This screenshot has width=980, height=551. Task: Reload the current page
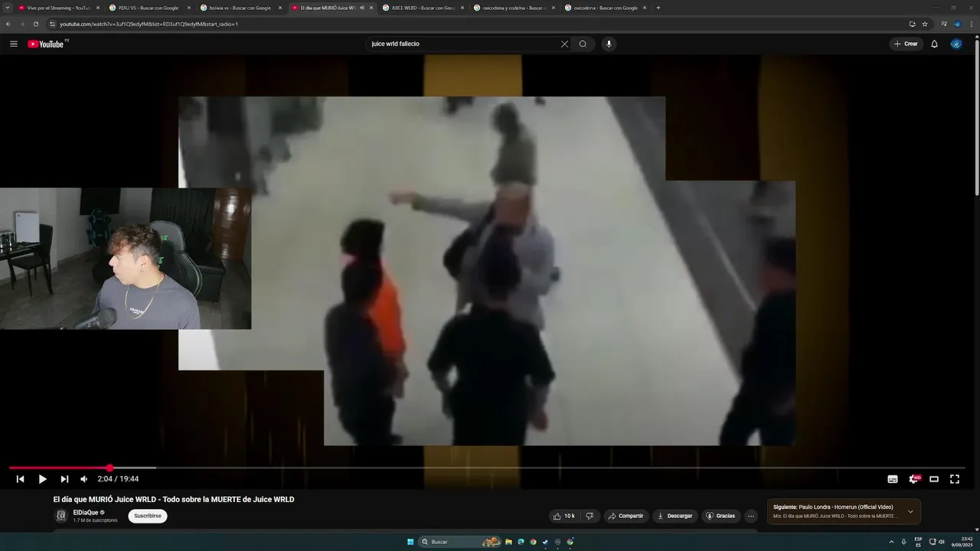35,24
